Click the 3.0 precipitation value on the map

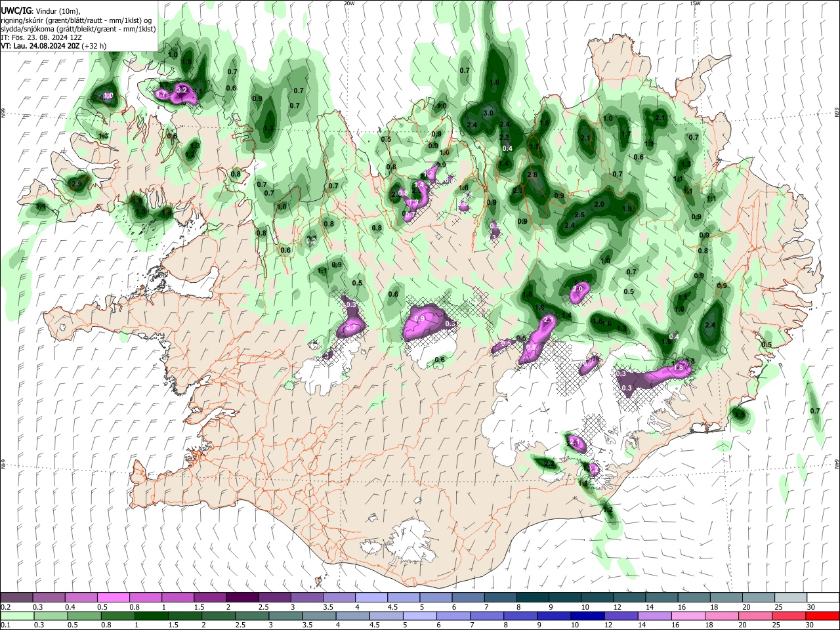(488, 113)
